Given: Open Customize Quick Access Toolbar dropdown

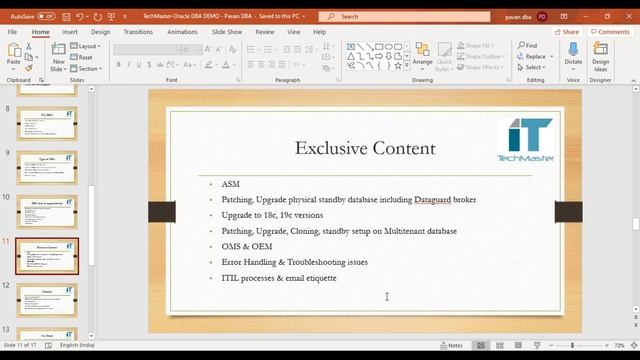Looking at the screenshot, I should point(124,17).
